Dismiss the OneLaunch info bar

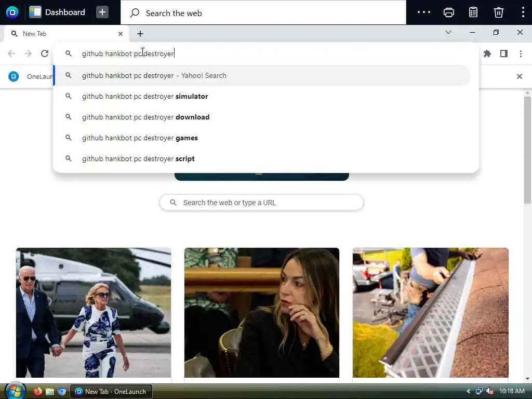tap(519, 76)
